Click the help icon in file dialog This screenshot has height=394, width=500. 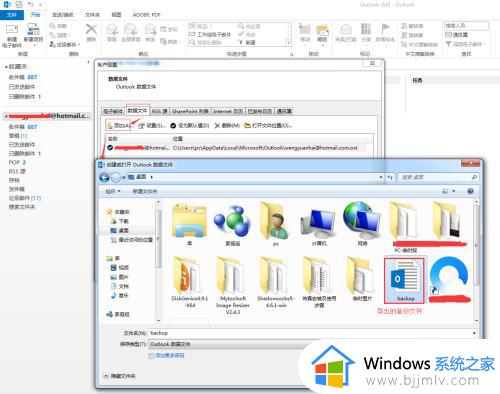tap(470, 191)
